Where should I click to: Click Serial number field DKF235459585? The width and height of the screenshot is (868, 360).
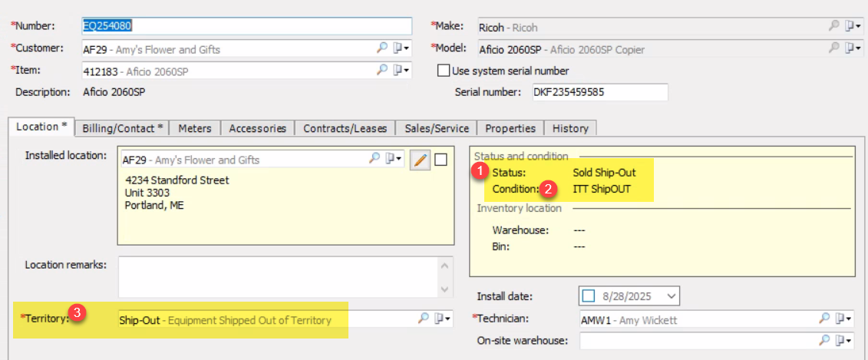tap(599, 92)
